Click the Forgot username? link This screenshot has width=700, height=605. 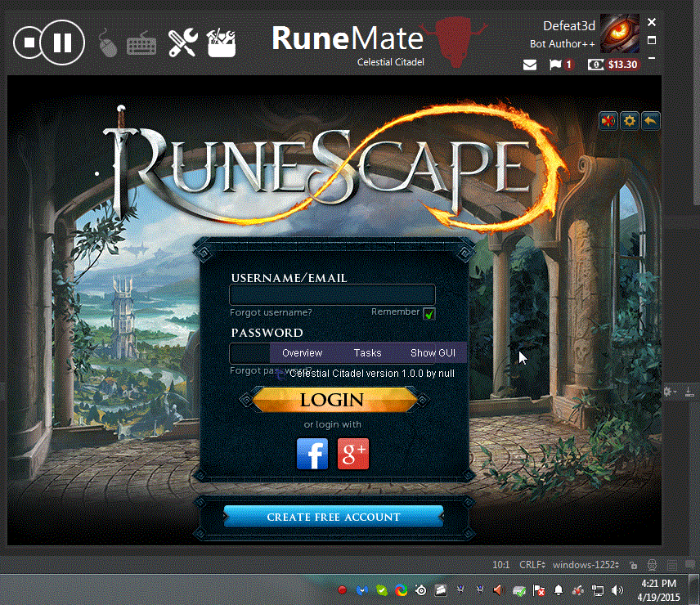[271, 312]
